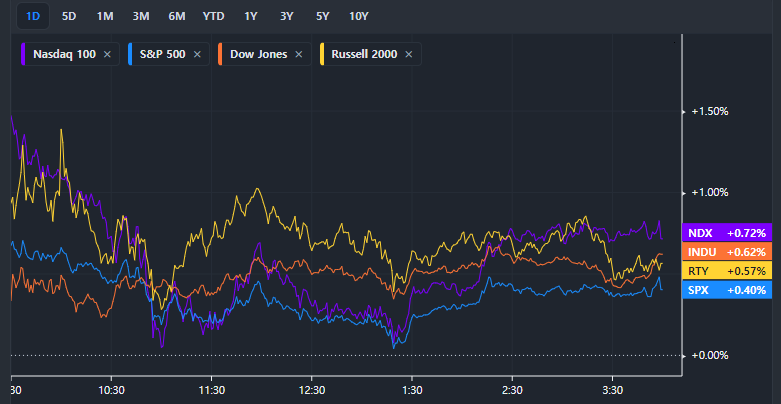Select the 1Y time range
Screen dimensions: 781x404
click(x=251, y=16)
